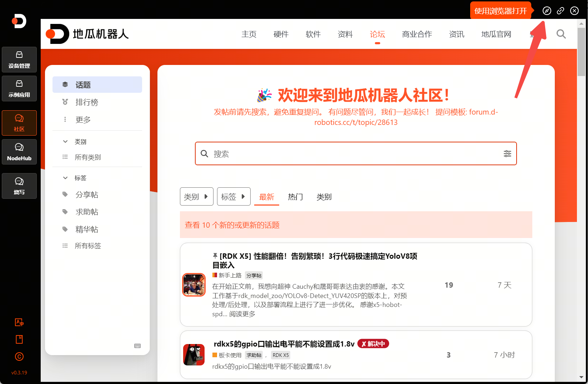Click the language switch icon near bottom left
Screen dimensions: 588x384
[x=19, y=322]
